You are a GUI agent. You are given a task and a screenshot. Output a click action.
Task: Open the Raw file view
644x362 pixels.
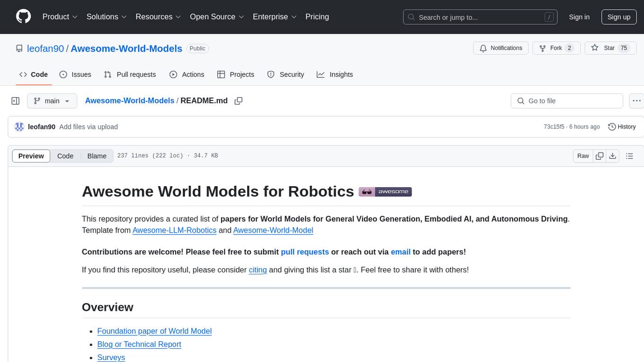[x=583, y=156]
